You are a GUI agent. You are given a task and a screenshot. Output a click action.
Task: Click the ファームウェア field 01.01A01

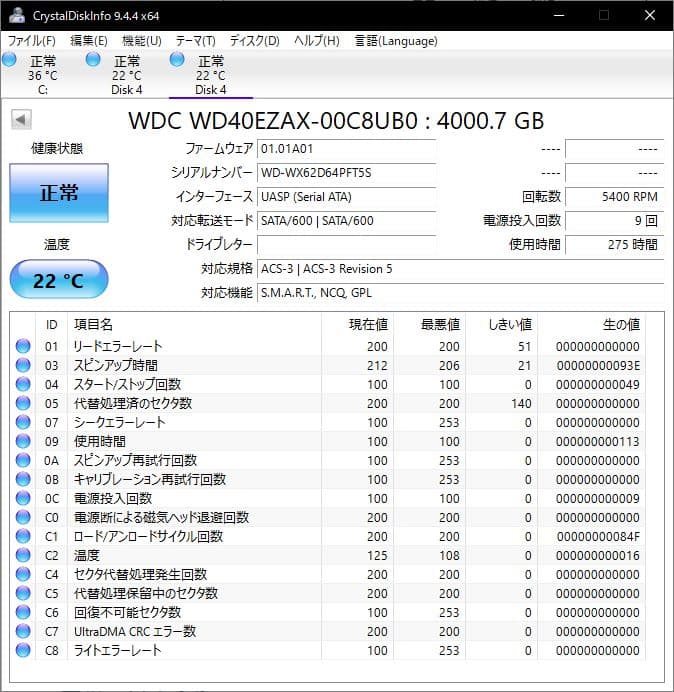(346, 149)
